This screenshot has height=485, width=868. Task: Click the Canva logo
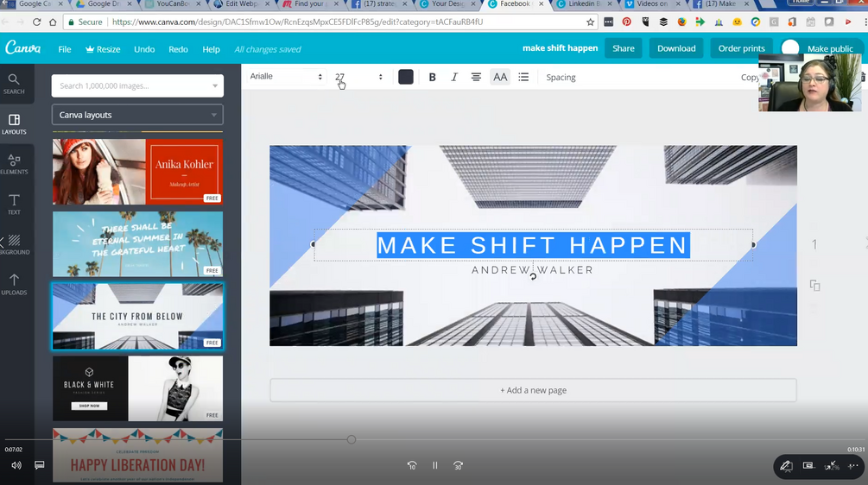(22, 48)
